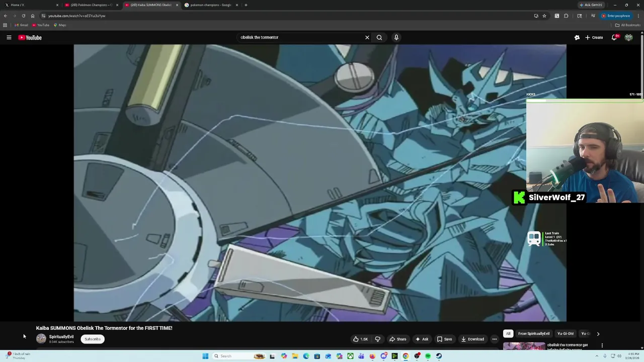644x362 pixels.
Task: Click the Enter passphrase profile button
Action: tap(616, 16)
